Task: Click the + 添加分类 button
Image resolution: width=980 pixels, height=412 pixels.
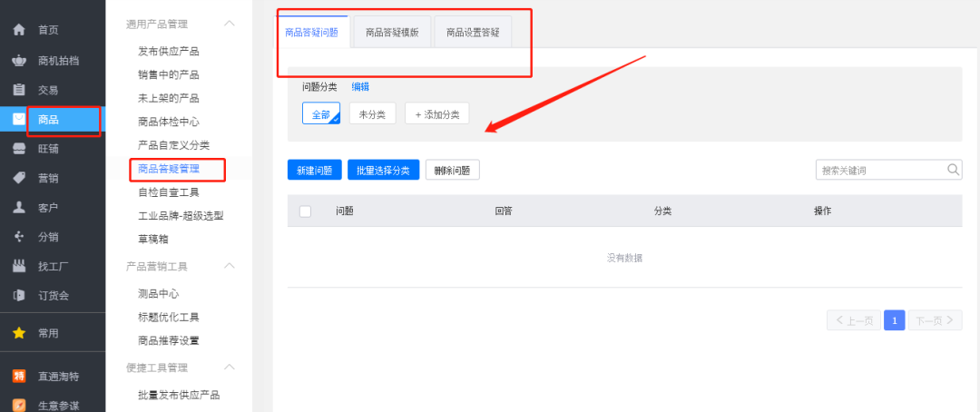Action: (x=436, y=113)
